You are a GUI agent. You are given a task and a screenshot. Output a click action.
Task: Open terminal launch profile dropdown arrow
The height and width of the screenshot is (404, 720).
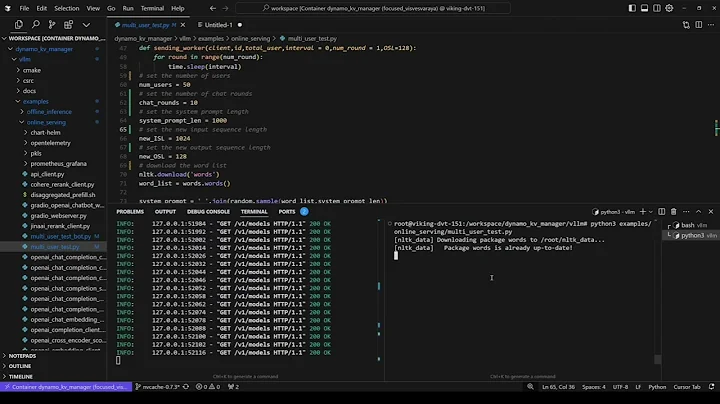point(651,212)
